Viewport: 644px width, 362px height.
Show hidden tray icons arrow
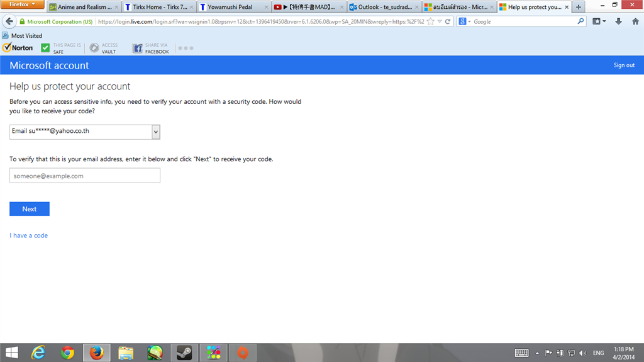[537, 353]
